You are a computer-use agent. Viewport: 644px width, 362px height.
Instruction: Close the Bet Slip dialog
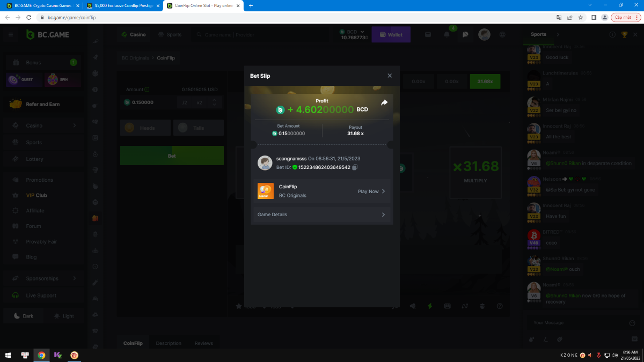pos(390,76)
